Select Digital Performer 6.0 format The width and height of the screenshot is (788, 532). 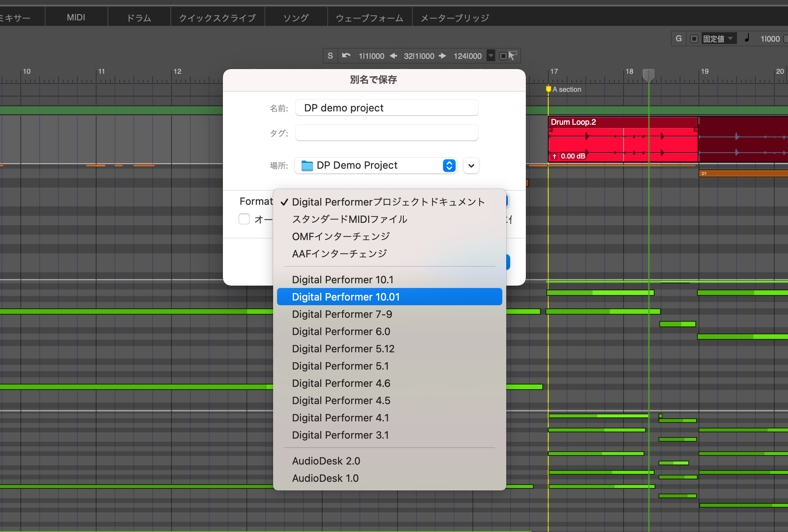[389, 331]
